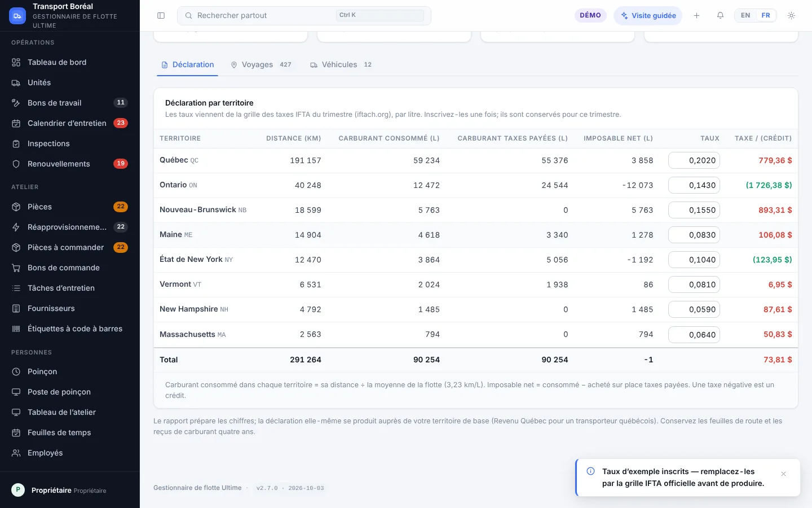This screenshot has width=812, height=508.
Task: Go to Réapprovisionnement page
Action: 70,227
